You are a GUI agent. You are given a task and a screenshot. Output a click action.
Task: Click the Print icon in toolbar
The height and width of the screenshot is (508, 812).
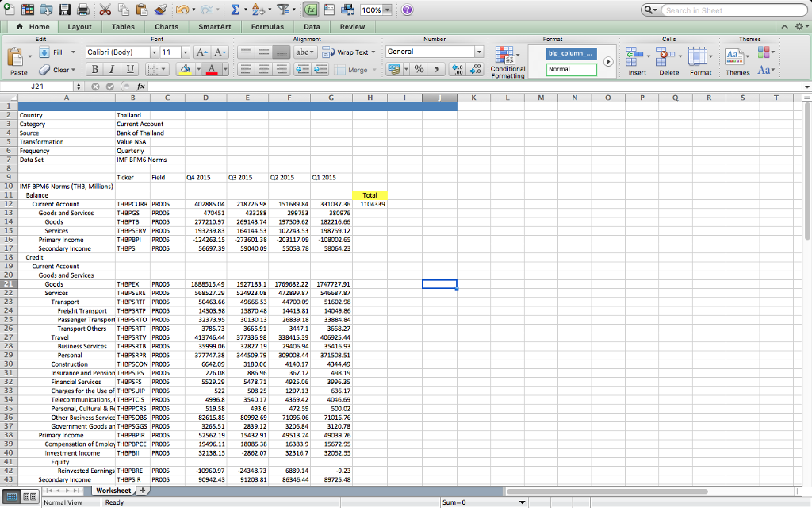pyautogui.click(x=82, y=10)
